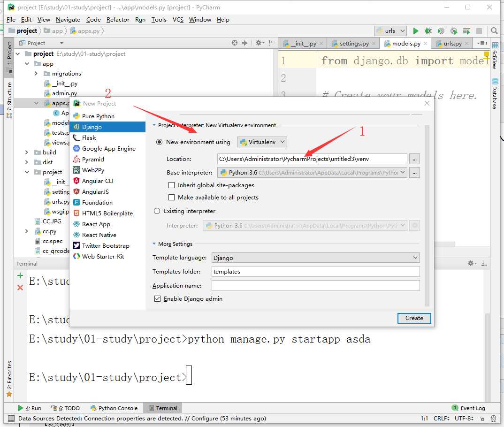Click the Templates folder field

click(x=316, y=272)
